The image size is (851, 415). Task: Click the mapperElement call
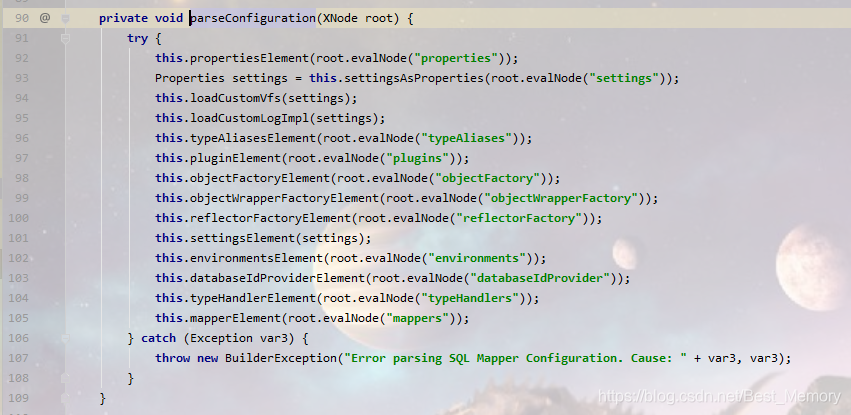click(x=235, y=318)
